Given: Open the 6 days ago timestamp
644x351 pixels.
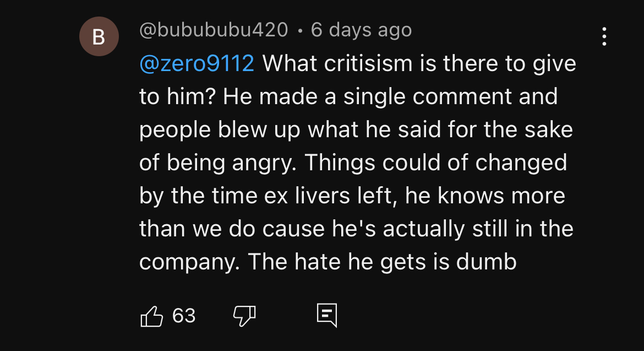Looking at the screenshot, I should point(361,30).
